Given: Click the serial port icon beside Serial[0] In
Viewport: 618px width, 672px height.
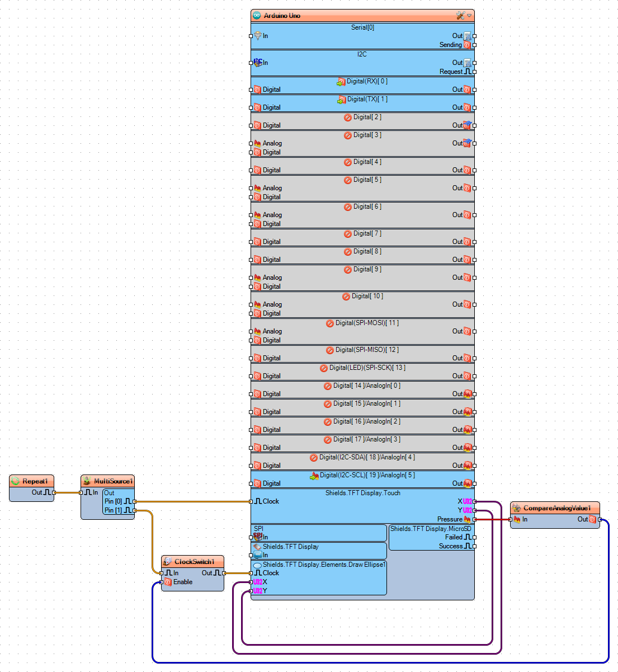Looking at the screenshot, I should 258,35.
